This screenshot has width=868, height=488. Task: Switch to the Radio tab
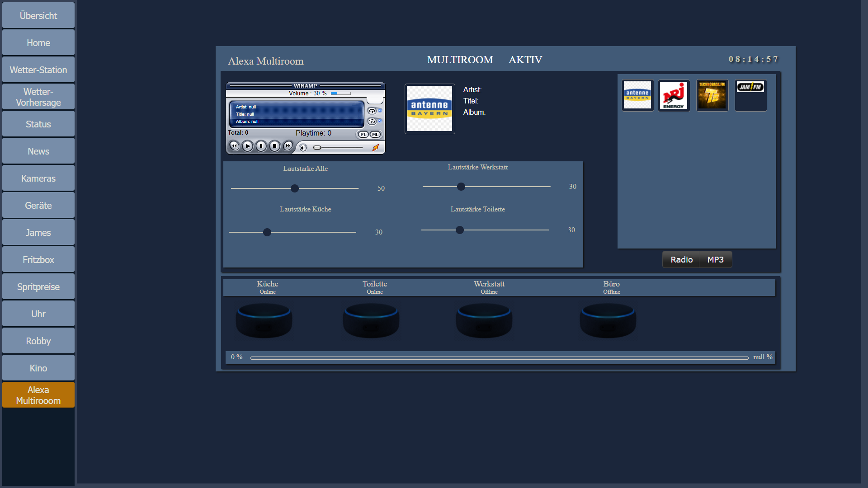[x=681, y=260]
